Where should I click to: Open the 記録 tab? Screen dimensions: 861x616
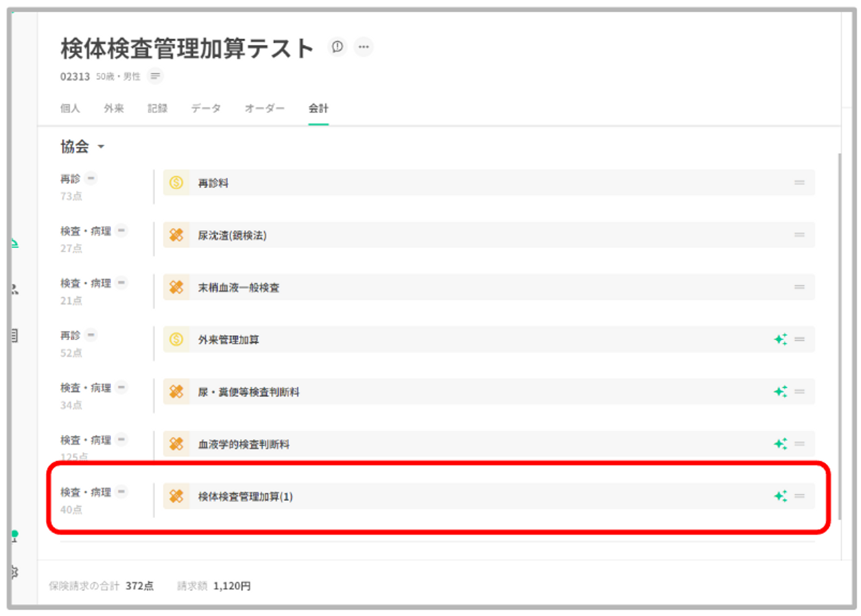(157, 108)
